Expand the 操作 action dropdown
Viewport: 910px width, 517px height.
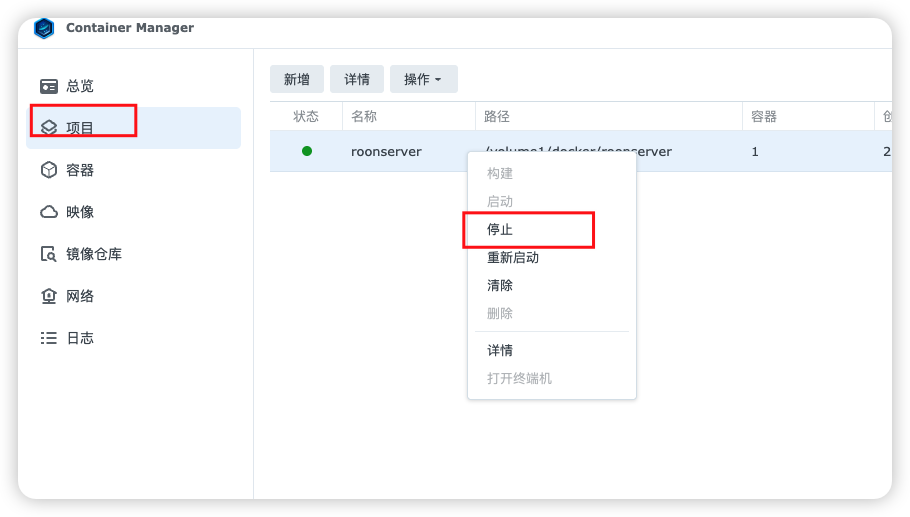(424, 79)
